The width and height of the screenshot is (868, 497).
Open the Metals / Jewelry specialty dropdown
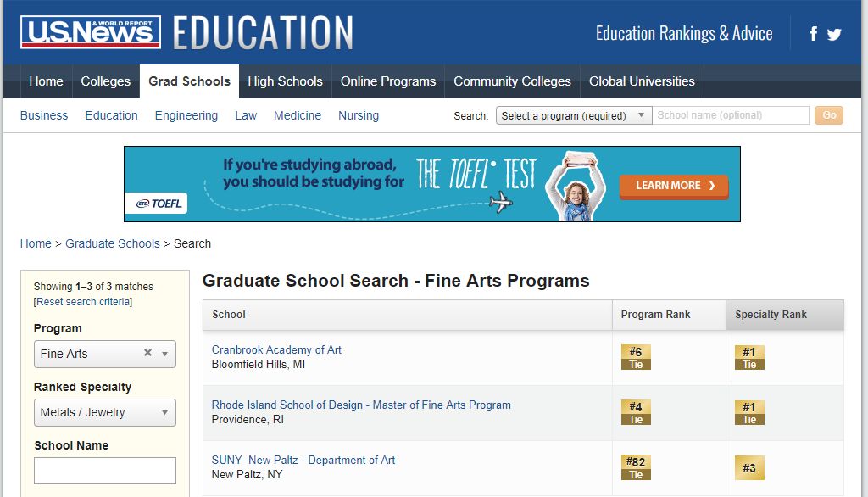coord(105,413)
